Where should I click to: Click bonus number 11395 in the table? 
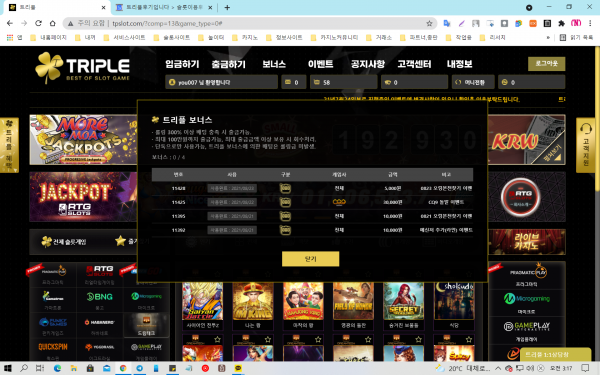tap(178, 216)
